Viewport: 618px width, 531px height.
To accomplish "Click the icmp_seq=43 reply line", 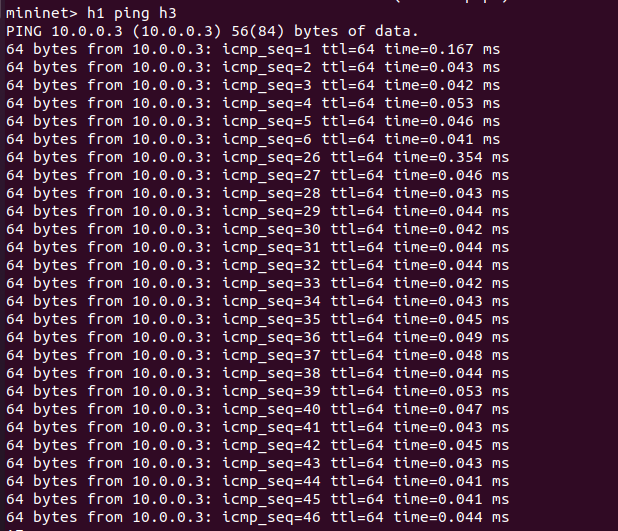I will (x=256, y=462).
